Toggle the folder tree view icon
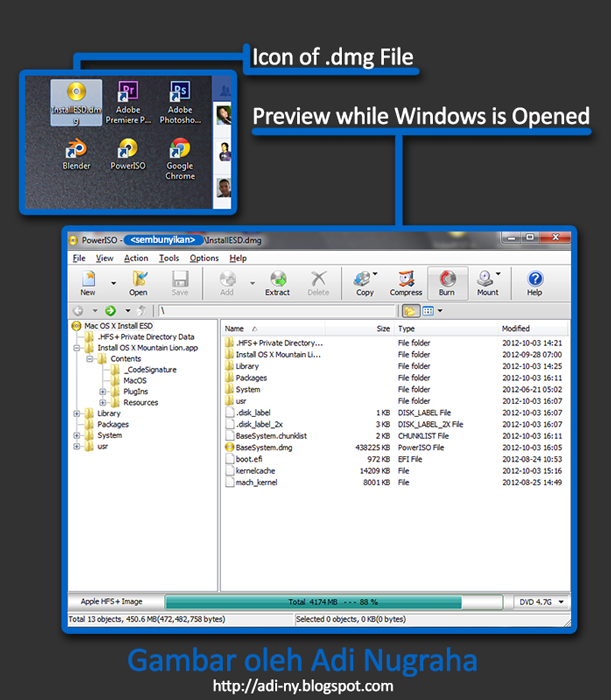The height and width of the screenshot is (700, 611). coord(411,310)
